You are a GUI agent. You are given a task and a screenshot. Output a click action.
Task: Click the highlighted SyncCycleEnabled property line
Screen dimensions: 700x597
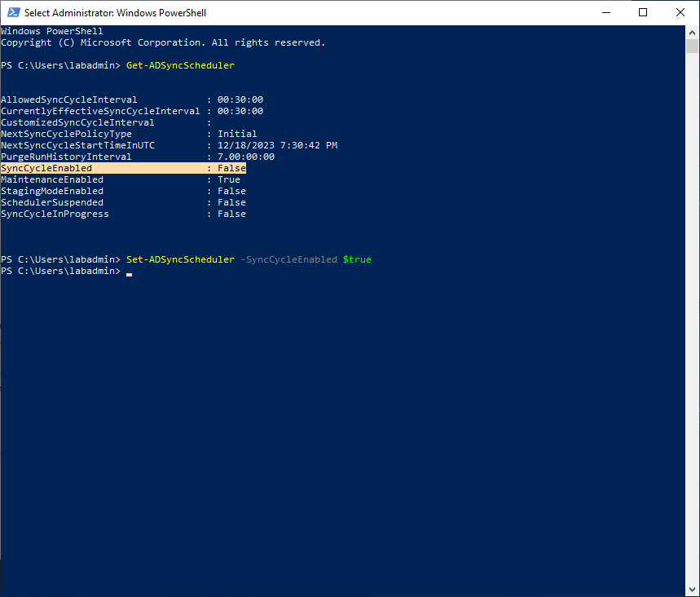[x=122, y=168]
